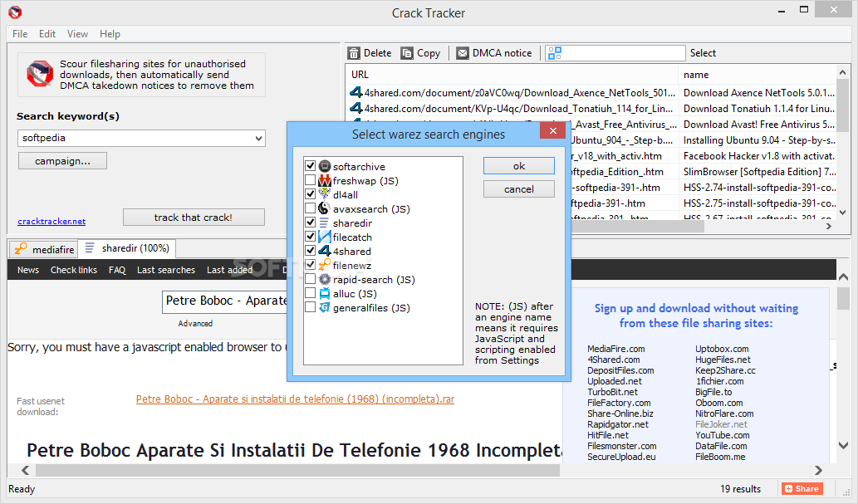
Task: Open Last searches in page nav
Action: pos(166,270)
